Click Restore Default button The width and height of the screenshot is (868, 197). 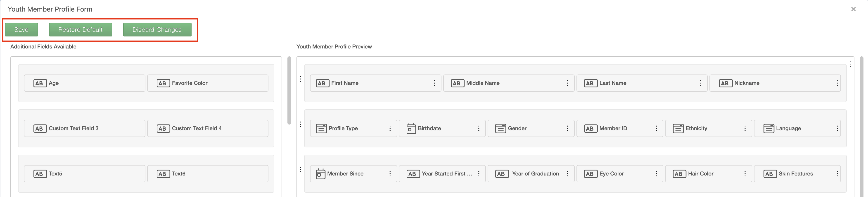[x=81, y=30]
